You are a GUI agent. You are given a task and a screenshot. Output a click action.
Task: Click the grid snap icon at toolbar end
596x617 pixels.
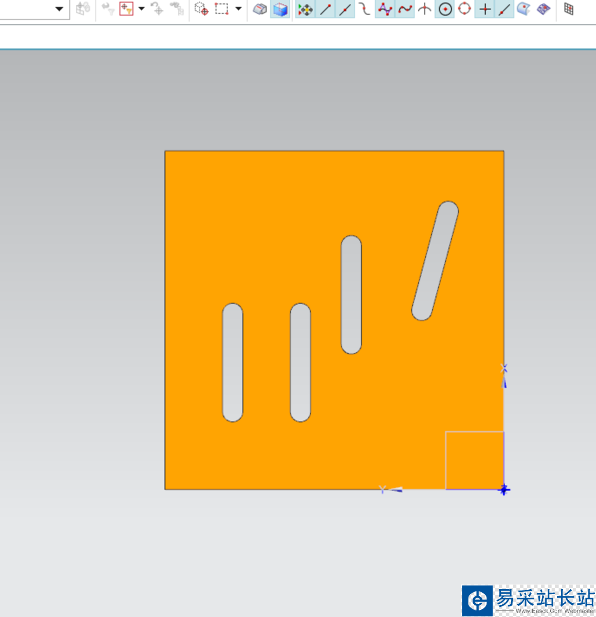click(568, 9)
